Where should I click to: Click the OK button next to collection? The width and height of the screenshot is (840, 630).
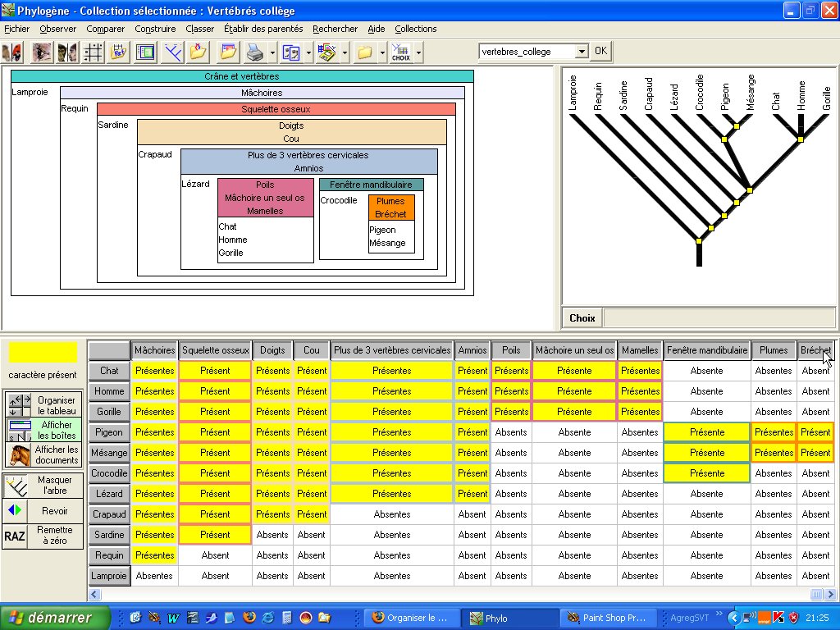click(x=600, y=51)
